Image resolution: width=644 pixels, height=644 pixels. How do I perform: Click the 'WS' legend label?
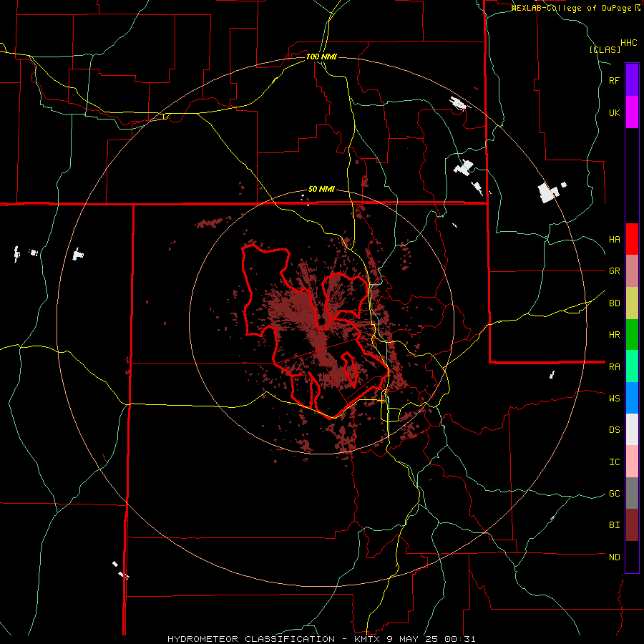[x=614, y=399]
